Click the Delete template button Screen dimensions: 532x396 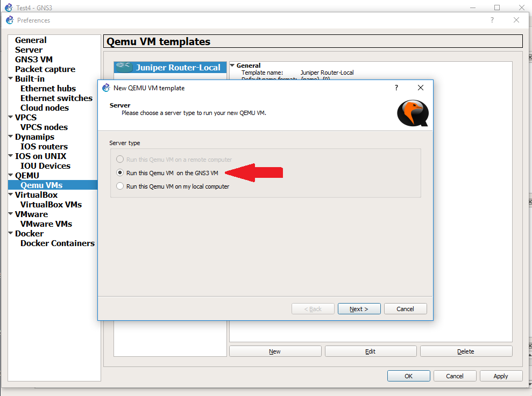pos(466,351)
